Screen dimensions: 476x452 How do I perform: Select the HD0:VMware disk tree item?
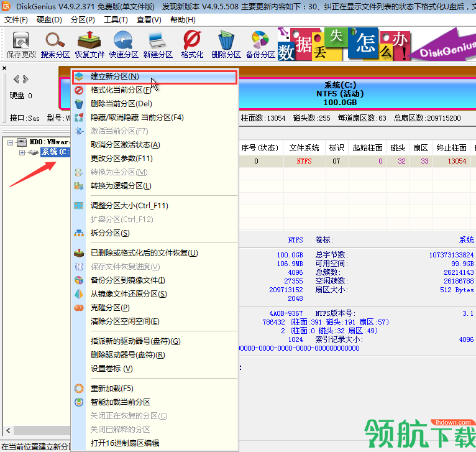click(x=50, y=142)
